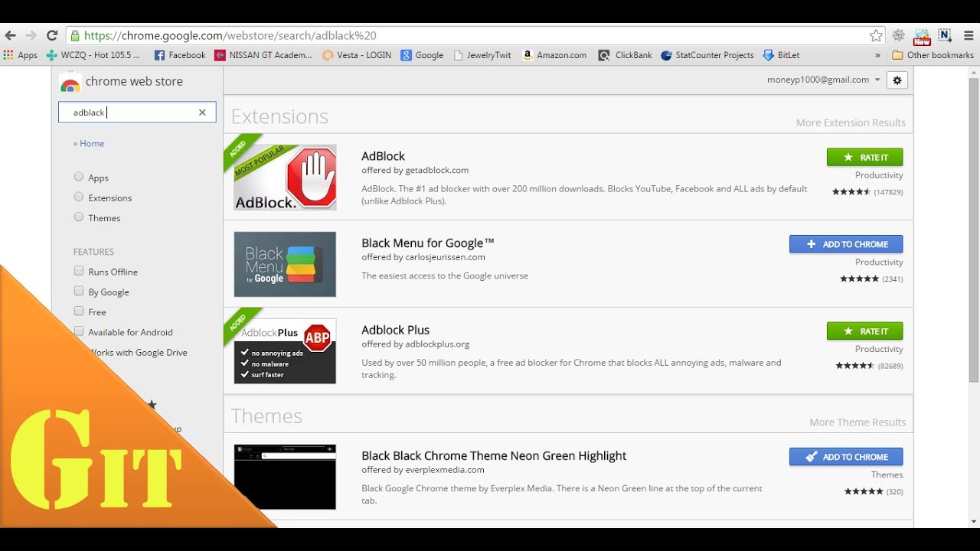This screenshot has width=980, height=551.
Task: Click the Works with Google Drive filter label
Action: (138, 352)
